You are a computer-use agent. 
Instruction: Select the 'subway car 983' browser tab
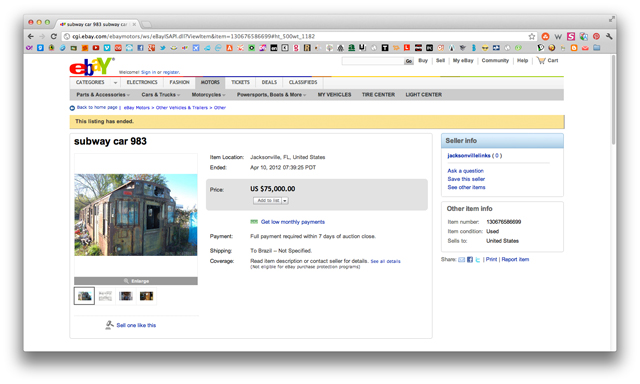pyautogui.click(x=98, y=24)
